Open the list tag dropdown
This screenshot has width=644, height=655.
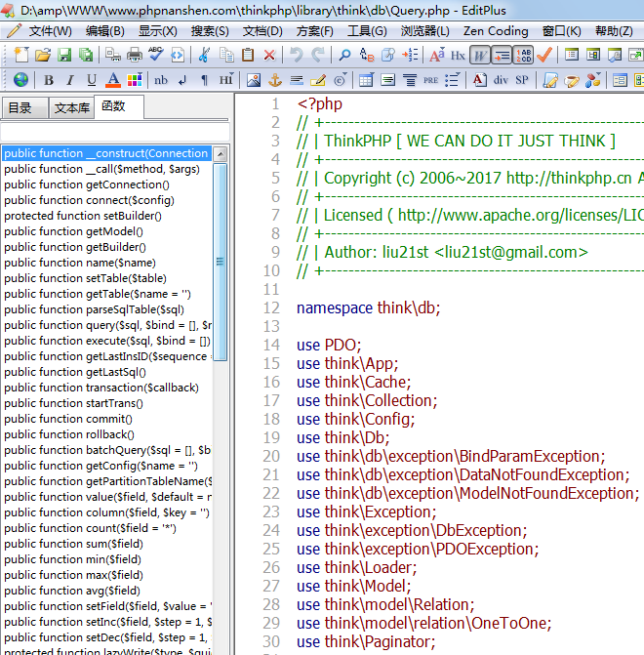click(x=453, y=79)
